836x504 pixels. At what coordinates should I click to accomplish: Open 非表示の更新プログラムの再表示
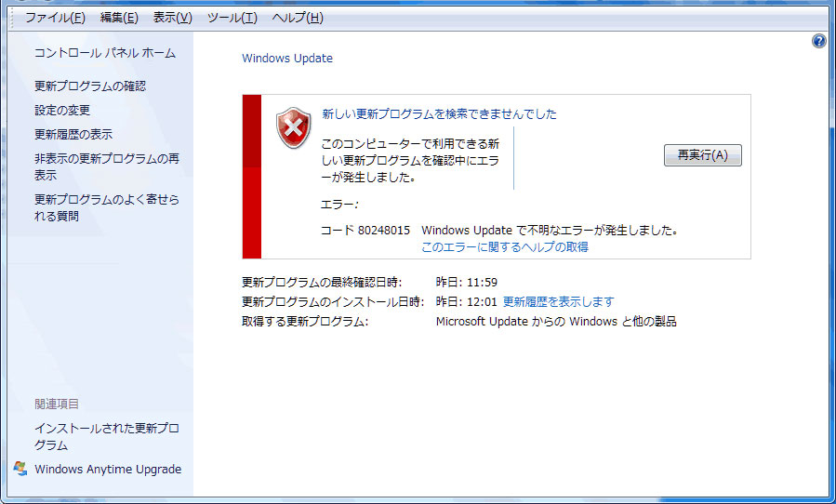coord(107,166)
